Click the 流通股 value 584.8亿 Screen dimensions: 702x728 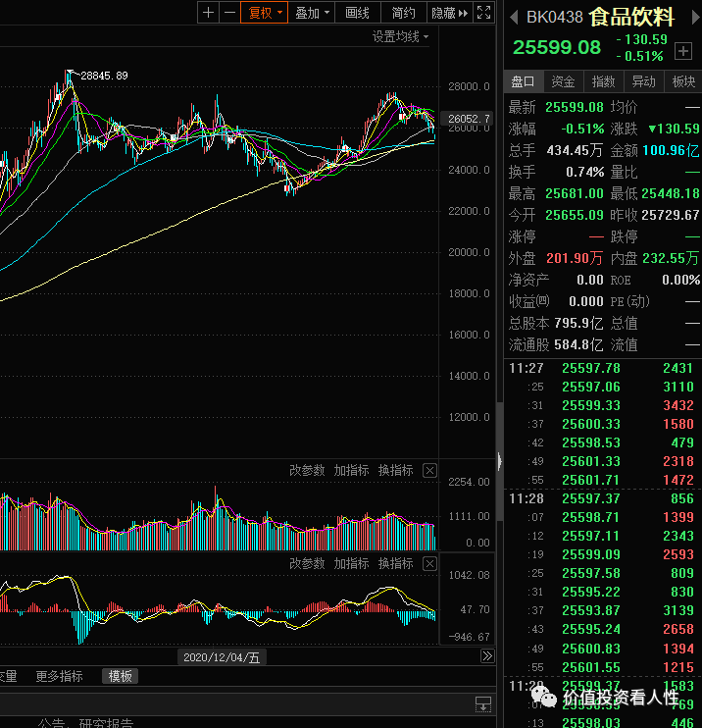coord(578,344)
